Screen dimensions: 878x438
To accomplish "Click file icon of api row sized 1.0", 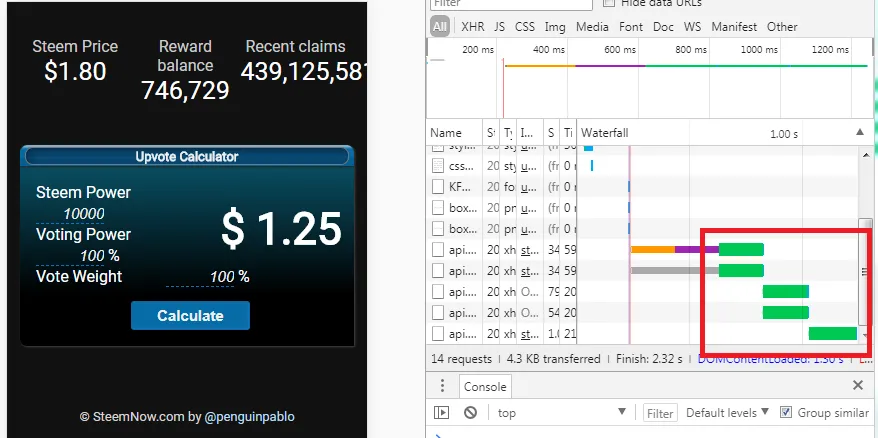I will coord(438,334).
